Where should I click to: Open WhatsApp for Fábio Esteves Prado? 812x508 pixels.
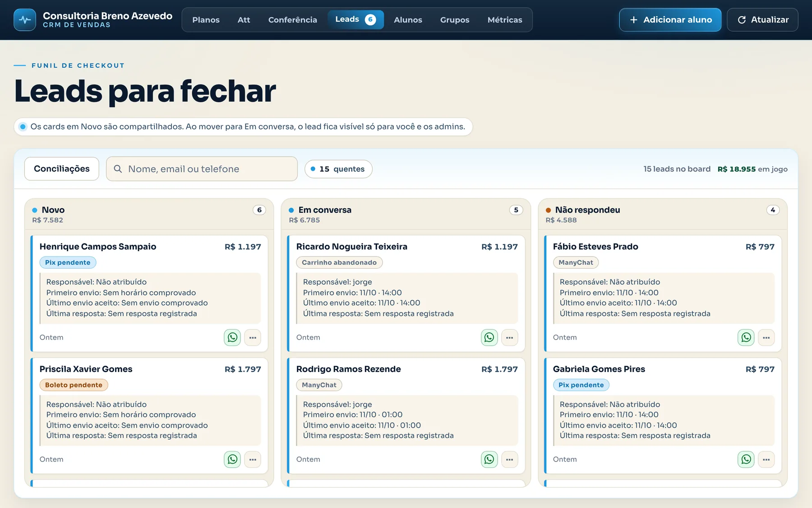tap(746, 337)
